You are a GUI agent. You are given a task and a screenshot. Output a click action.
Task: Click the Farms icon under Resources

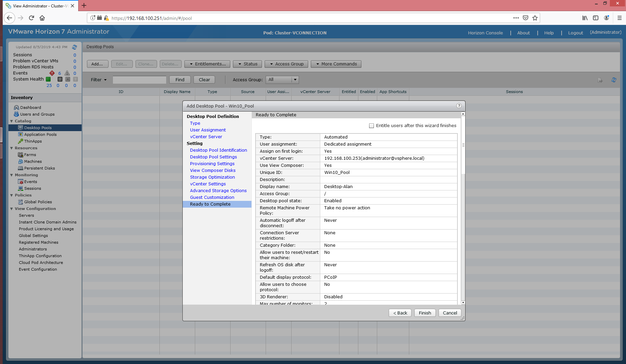pyautogui.click(x=21, y=155)
